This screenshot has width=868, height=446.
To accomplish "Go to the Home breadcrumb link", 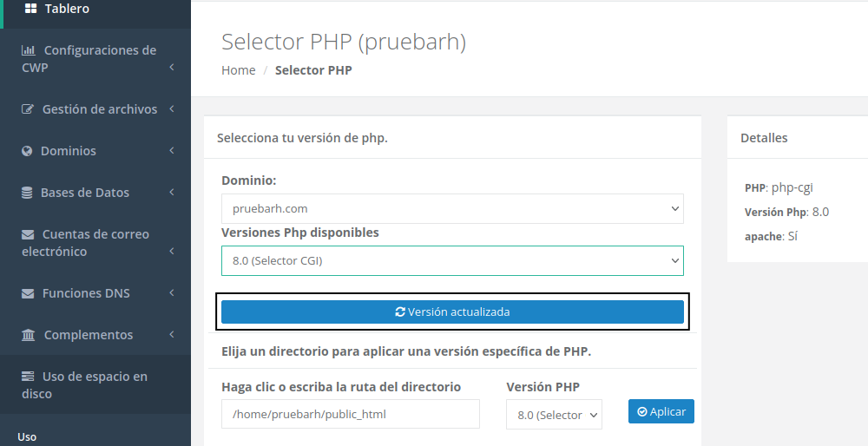I will click(238, 70).
